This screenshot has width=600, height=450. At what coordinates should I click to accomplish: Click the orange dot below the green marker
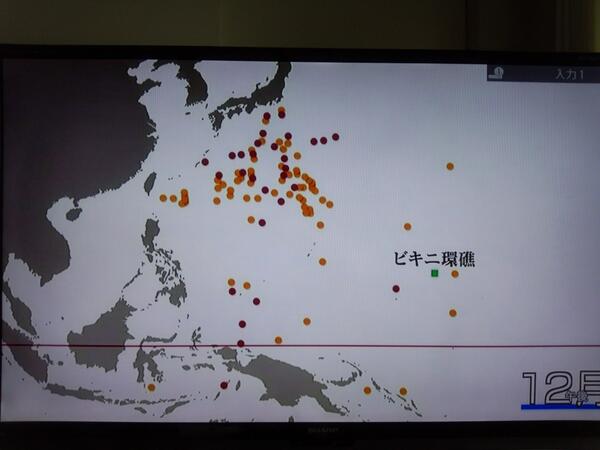pos(453,313)
